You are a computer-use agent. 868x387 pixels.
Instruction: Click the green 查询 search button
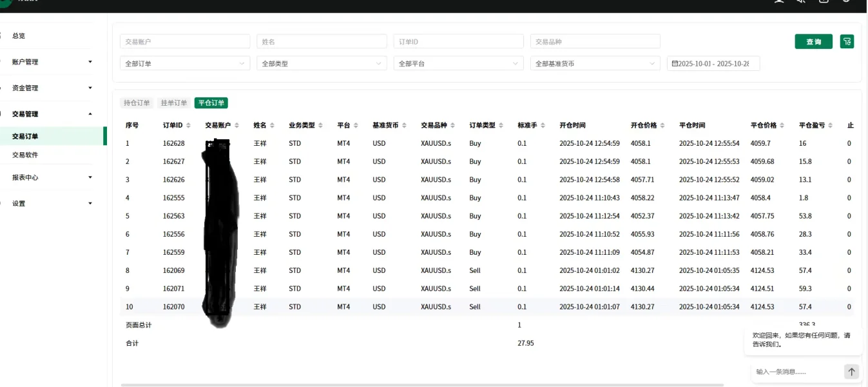pos(813,41)
